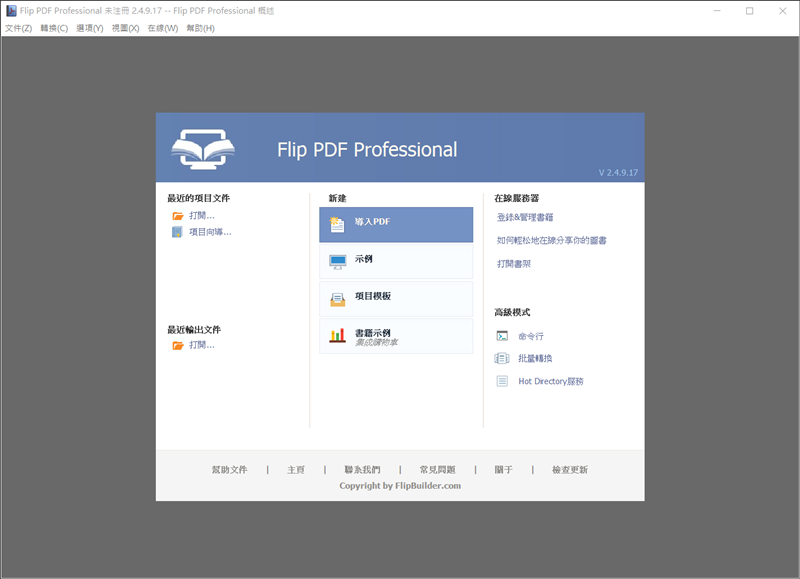Open the 視圖(X) menu
Screen dimensions: 800x579
pyautogui.click(x=126, y=28)
